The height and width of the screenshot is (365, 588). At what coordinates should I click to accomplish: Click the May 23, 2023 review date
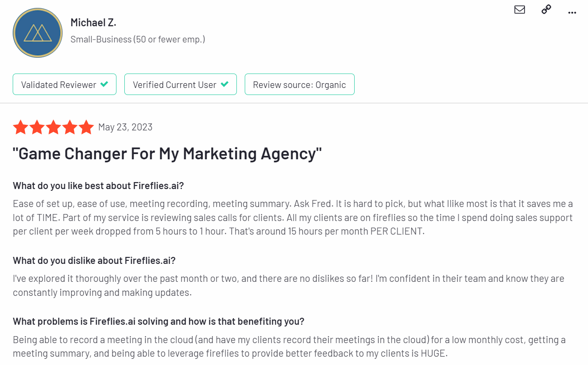[x=125, y=127]
